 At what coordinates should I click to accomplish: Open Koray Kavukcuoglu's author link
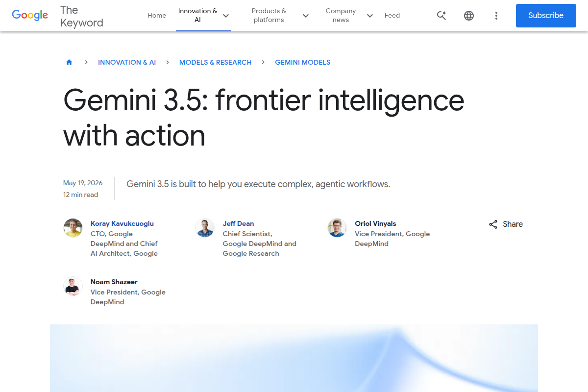pyautogui.click(x=122, y=223)
